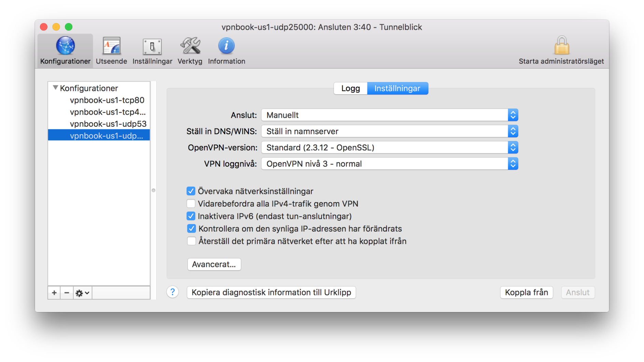
Task: Enable Vidarebefordra alla IPv4-trafik genom VPN
Action: 191,204
